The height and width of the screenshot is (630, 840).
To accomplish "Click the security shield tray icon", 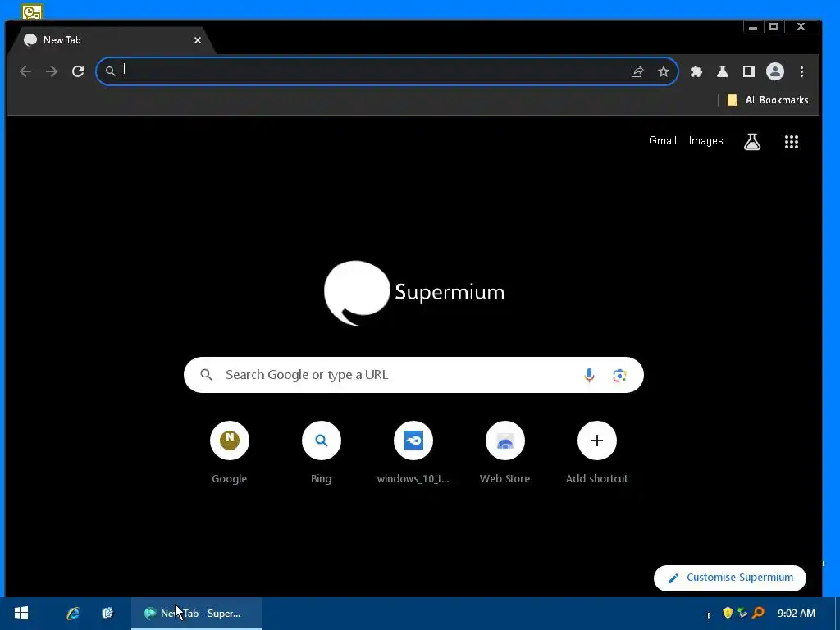I will click(x=728, y=612).
